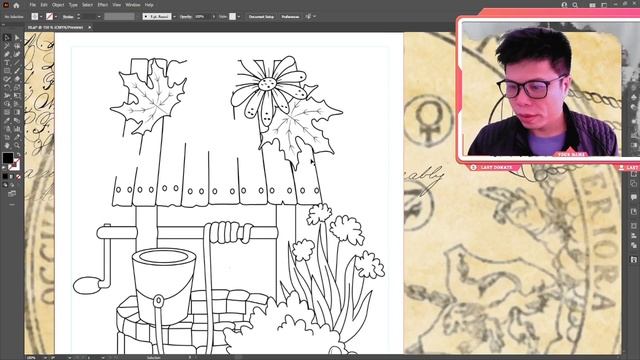This screenshot has width=640, height=360.
Task: Open the zoom level dropdown in status bar
Action: [x=44, y=358]
